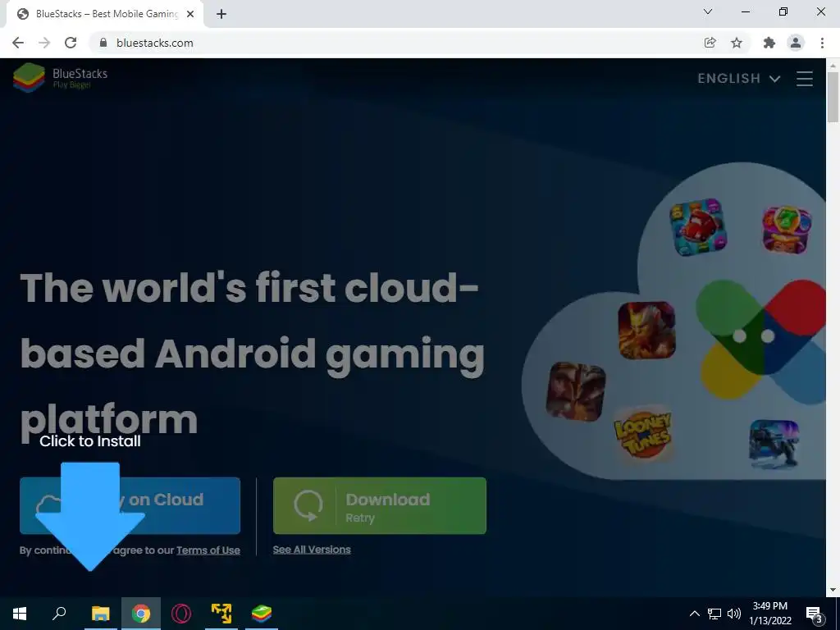Screen dimensions: 840x630
Task: Click the fiery warrior game icon
Action: [646, 330]
